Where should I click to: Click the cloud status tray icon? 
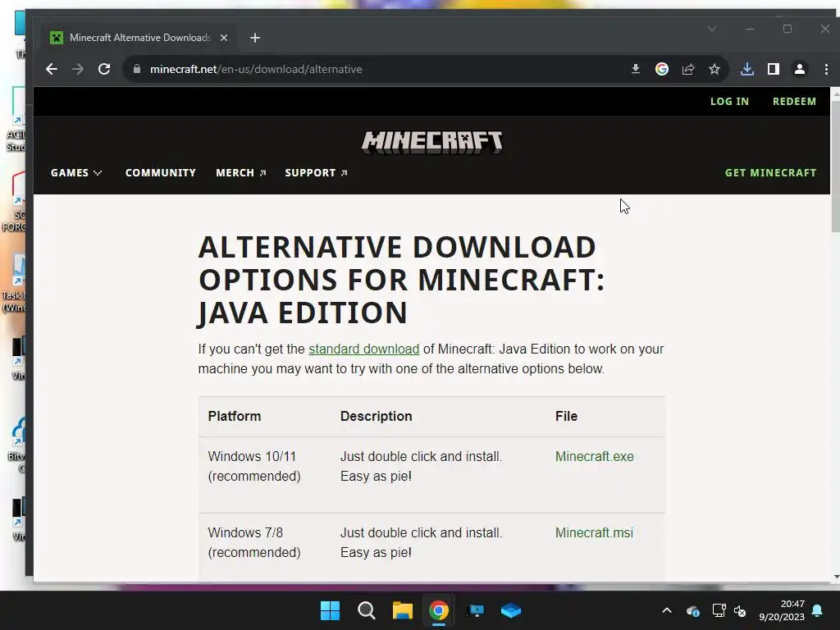tap(692, 610)
